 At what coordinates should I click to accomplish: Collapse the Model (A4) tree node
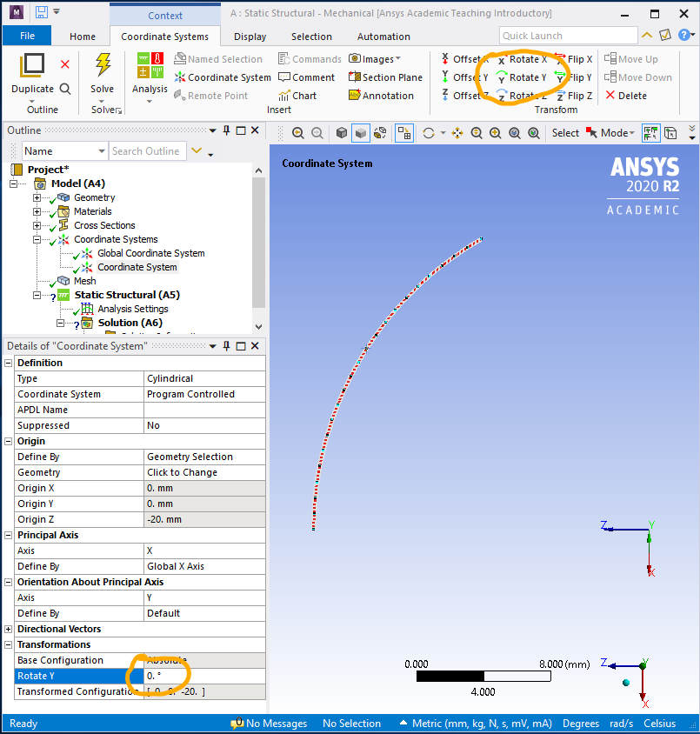[x=13, y=184]
